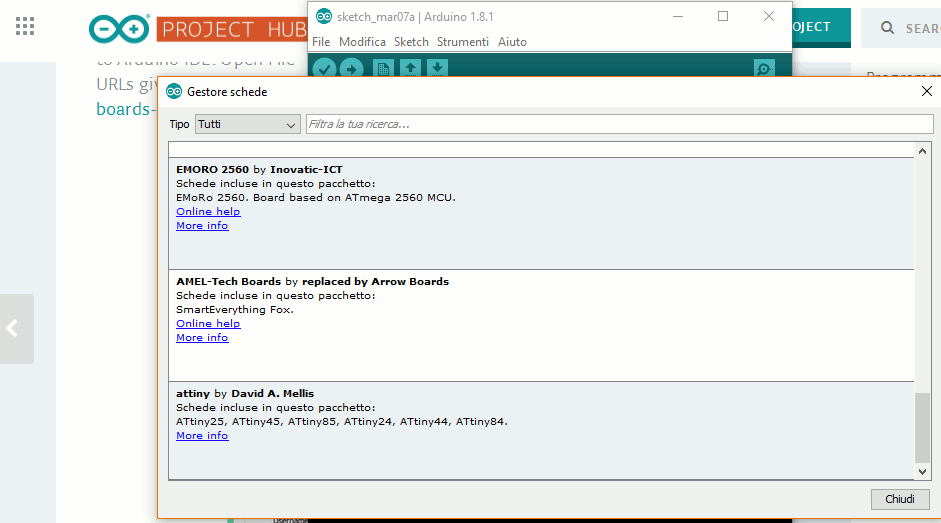This screenshot has width=941, height=523.
Task: Click the SmartEverything Fox. text
Action: click(235, 309)
